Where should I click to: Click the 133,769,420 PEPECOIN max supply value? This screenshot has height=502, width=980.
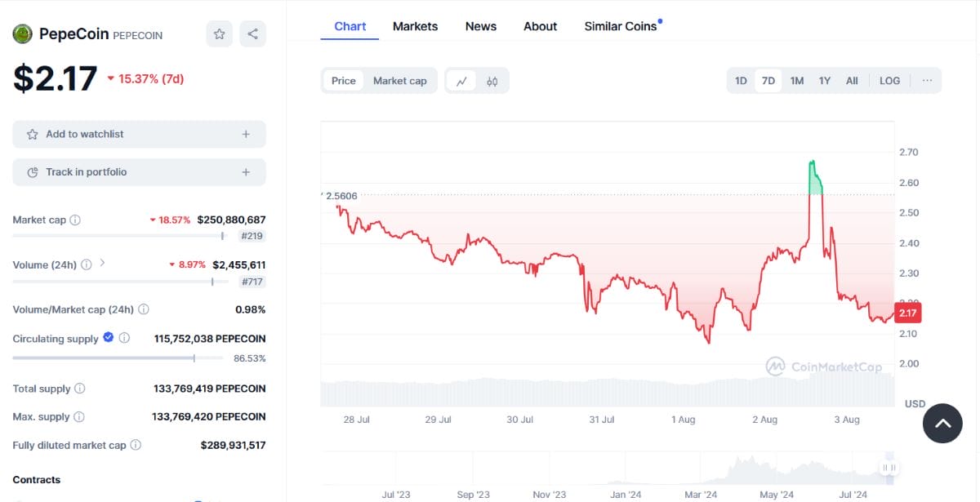click(210, 416)
